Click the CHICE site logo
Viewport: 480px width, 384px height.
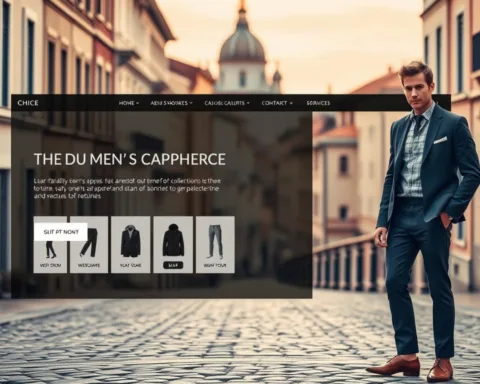tap(28, 103)
